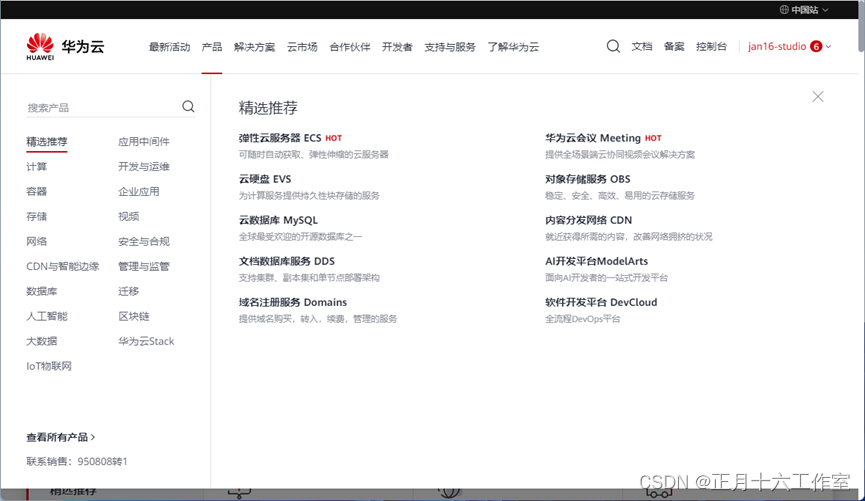Image resolution: width=865 pixels, height=501 pixels.
Task: Select the 存储 category
Action: (x=36, y=216)
